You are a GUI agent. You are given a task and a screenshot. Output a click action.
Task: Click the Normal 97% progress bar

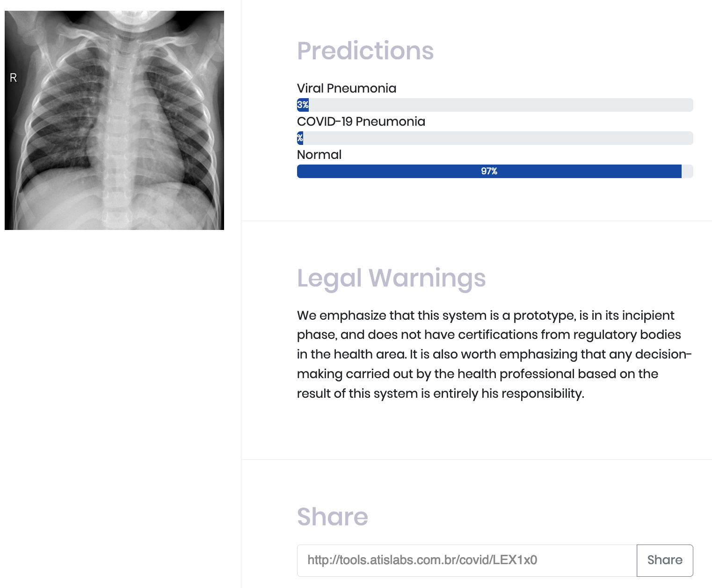pos(495,171)
